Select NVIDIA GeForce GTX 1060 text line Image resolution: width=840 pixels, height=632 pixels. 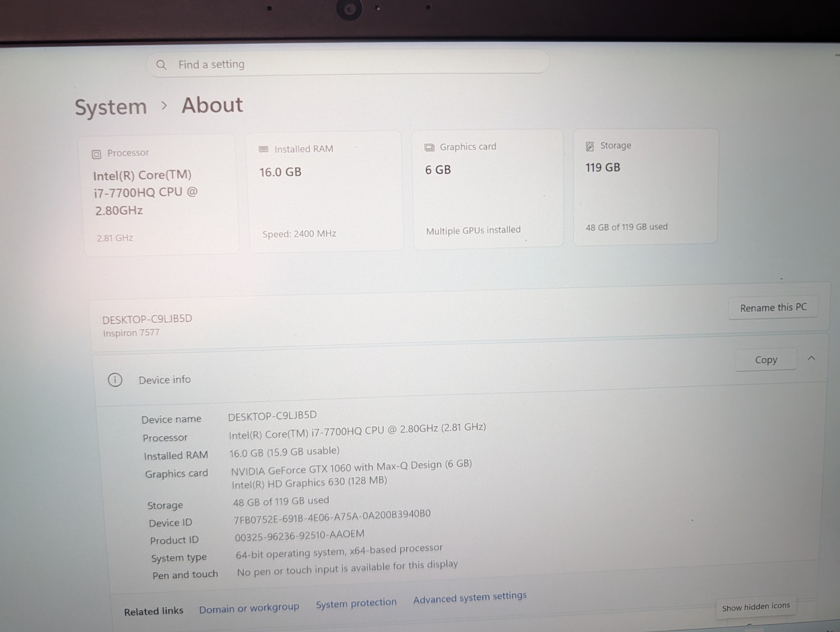[x=351, y=467]
